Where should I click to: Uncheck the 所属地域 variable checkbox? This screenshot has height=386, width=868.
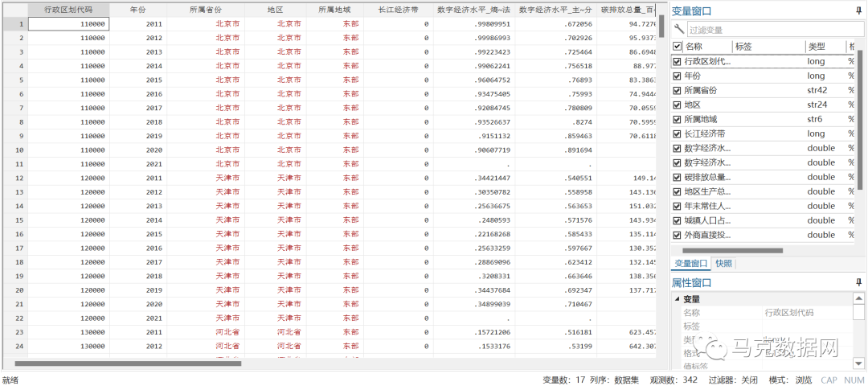click(x=677, y=119)
